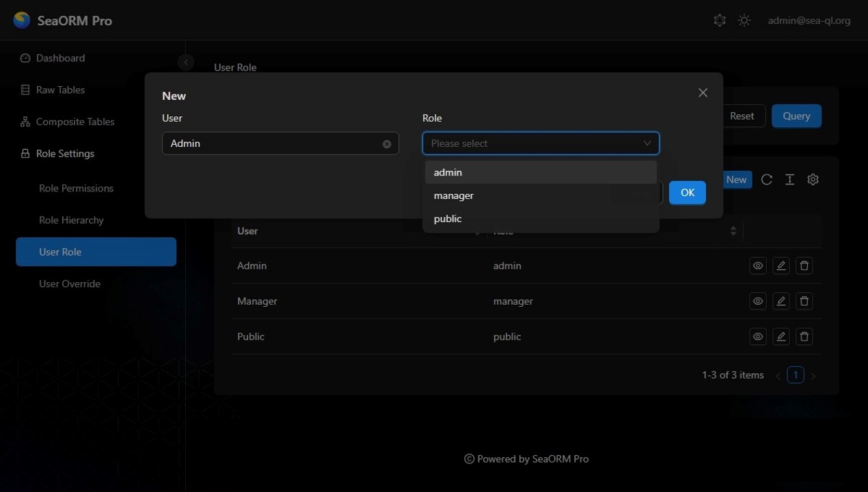Viewport: 868px width, 492px height.
Task: Open the table column settings gear
Action: (813, 180)
